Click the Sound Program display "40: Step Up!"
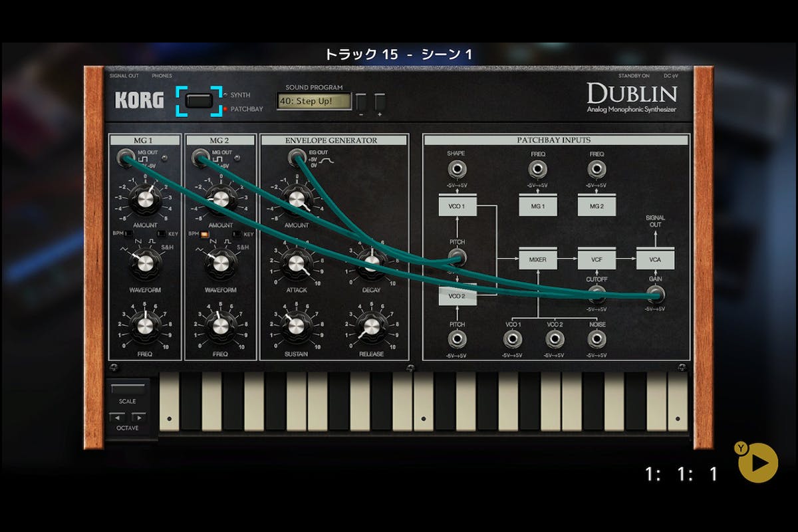This screenshot has width=798, height=532. tap(314, 101)
